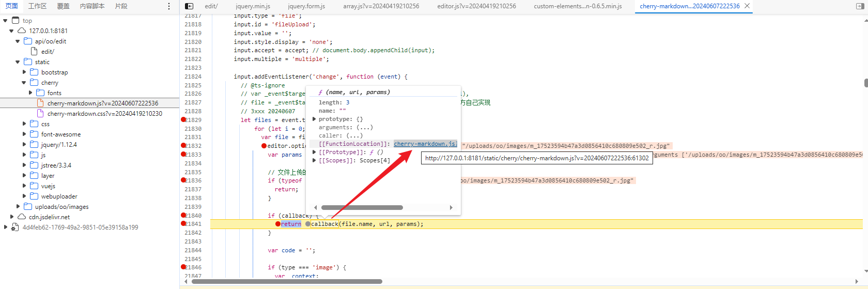Screen dimensions: 868x289
Task: Expand the jstree/3.3.4 folder
Action: pyautogui.click(x=24, y=165)
